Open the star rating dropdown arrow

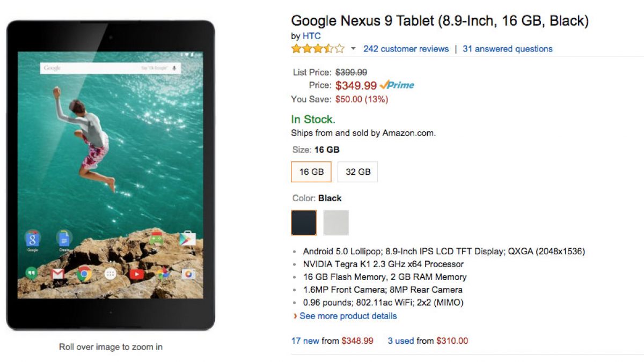(x=353, y=49)
